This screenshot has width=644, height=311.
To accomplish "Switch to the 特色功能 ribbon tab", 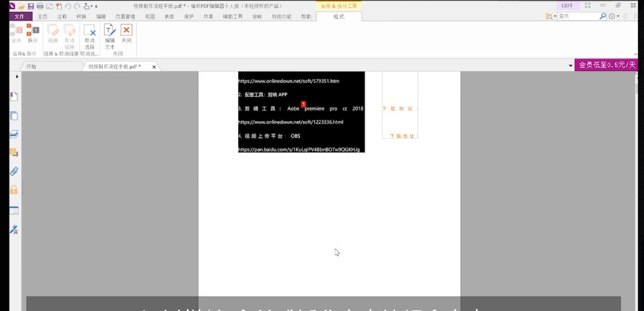I will tap(282, 17).
